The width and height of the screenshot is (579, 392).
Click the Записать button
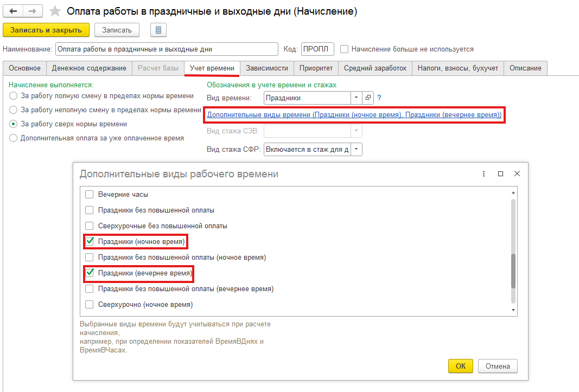[x=117, y=30]
